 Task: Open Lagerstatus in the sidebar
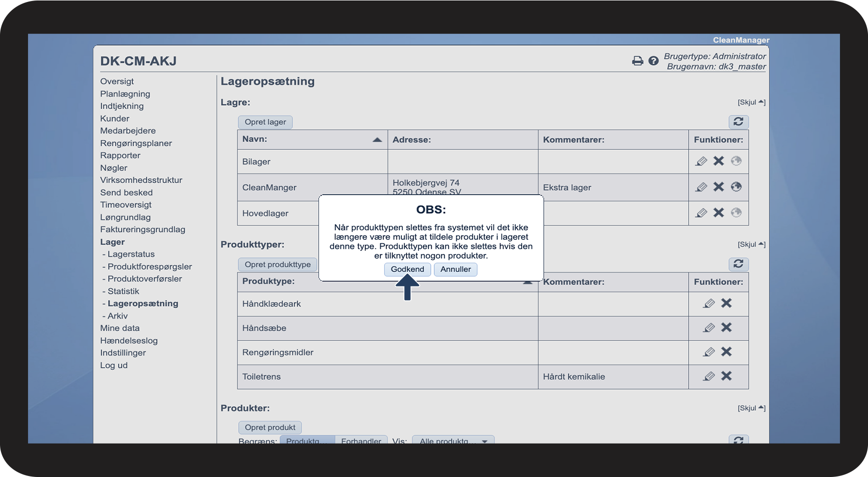131,254
